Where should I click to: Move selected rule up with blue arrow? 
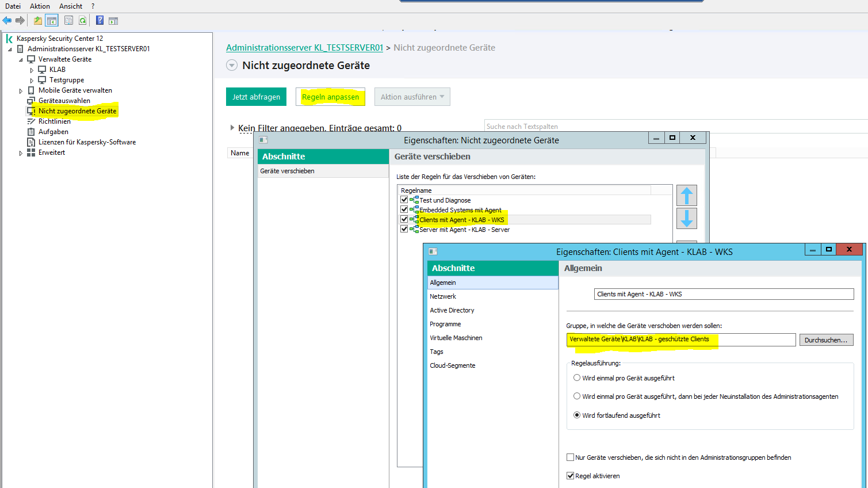[x=686, y=196]
